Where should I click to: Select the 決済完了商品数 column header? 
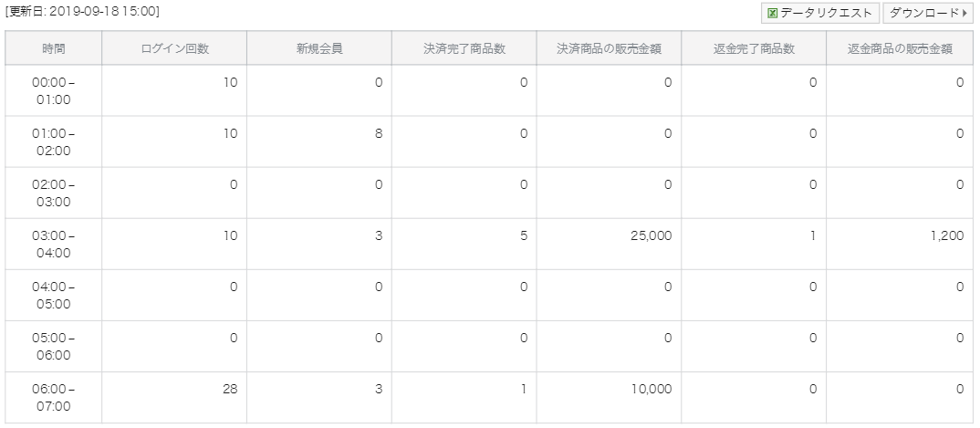(464, 48)
